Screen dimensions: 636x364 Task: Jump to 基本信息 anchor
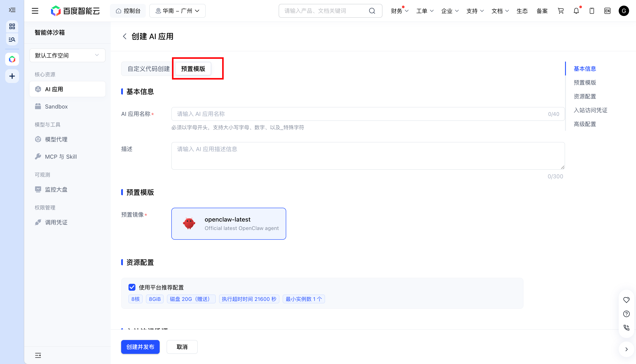(585, 69)
